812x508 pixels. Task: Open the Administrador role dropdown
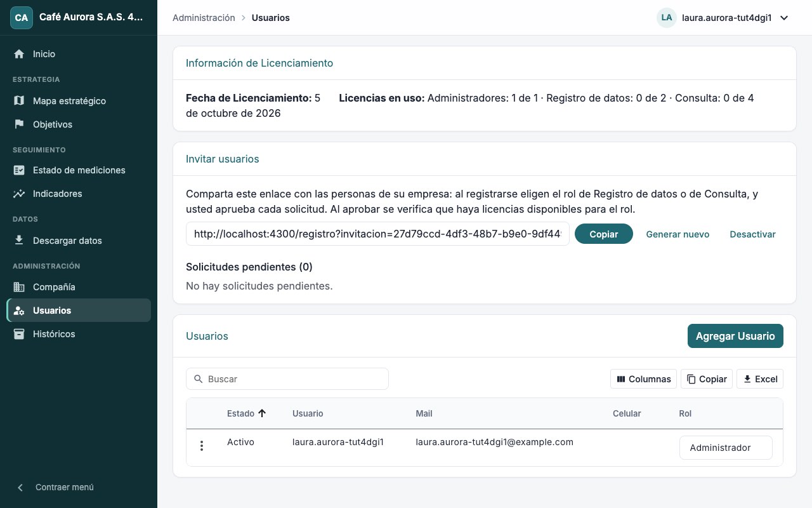pos(726,448)
